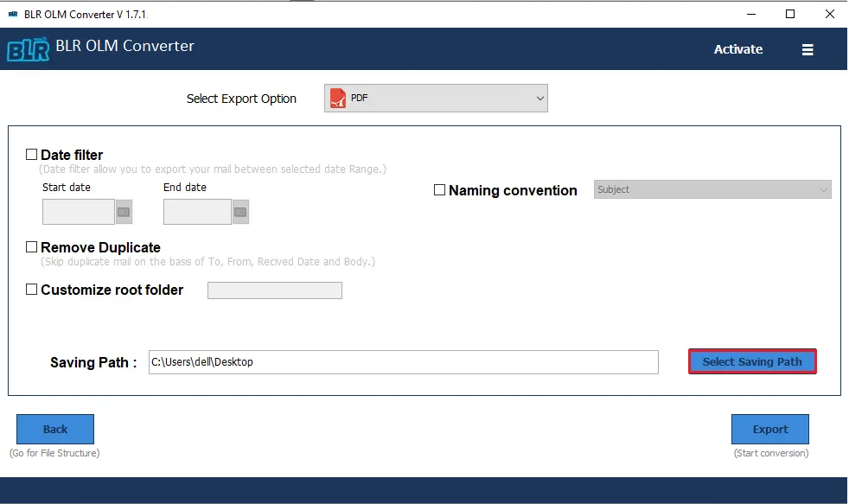
Task: Click the Export button
Action: coord(769,429)
